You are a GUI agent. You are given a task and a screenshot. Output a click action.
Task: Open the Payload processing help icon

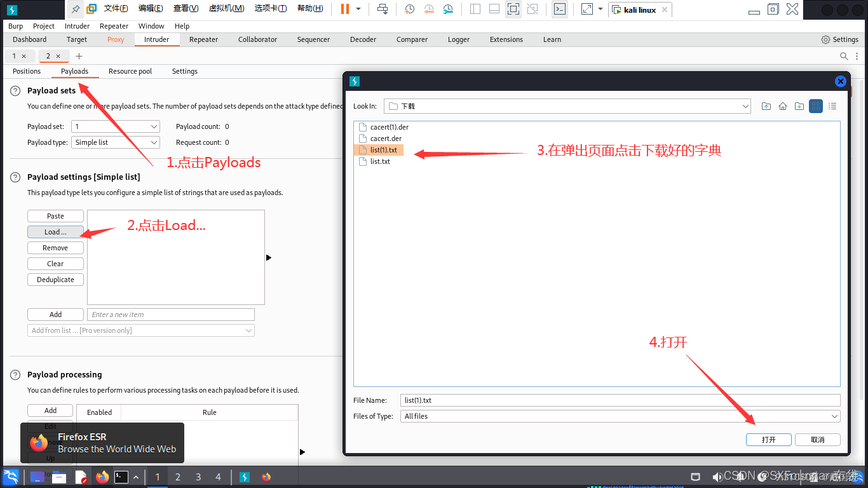(x=15, y=375)
